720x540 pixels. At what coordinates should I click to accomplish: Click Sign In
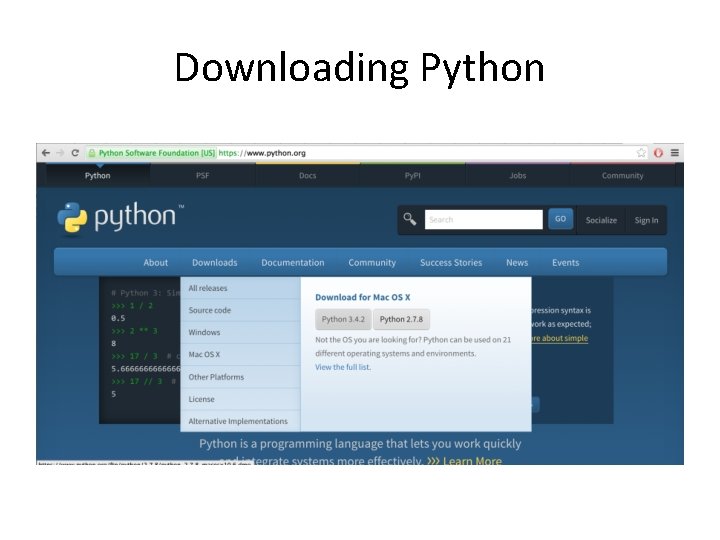tap(646, 220)
